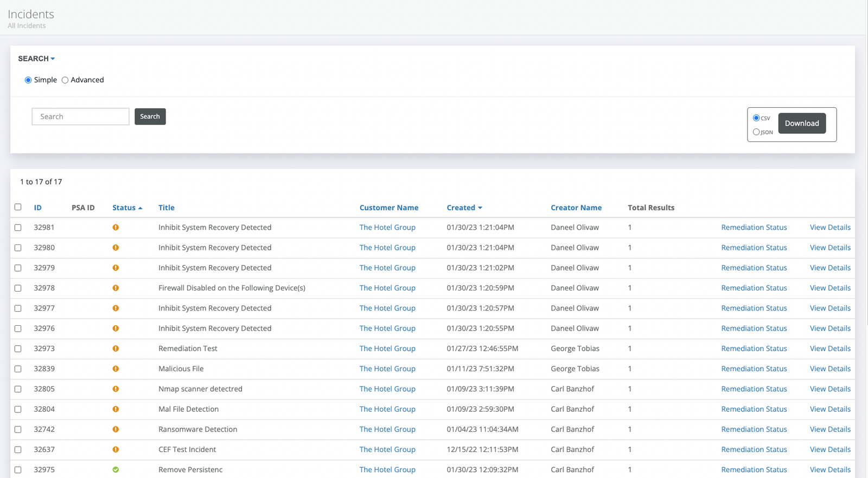This screenshot has width=868, height=478.
Task: Click the 'Remove Persistenc' title text
Action: pos(190,470)
